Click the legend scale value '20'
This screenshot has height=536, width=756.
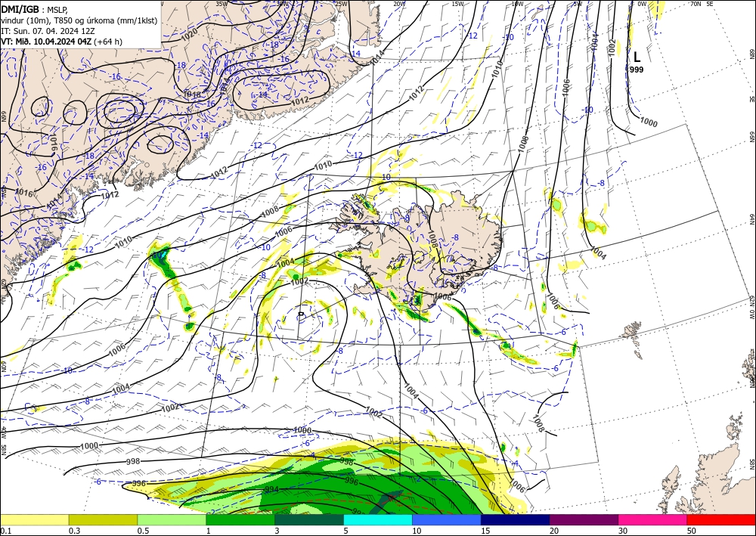click(x=555, y=531)
